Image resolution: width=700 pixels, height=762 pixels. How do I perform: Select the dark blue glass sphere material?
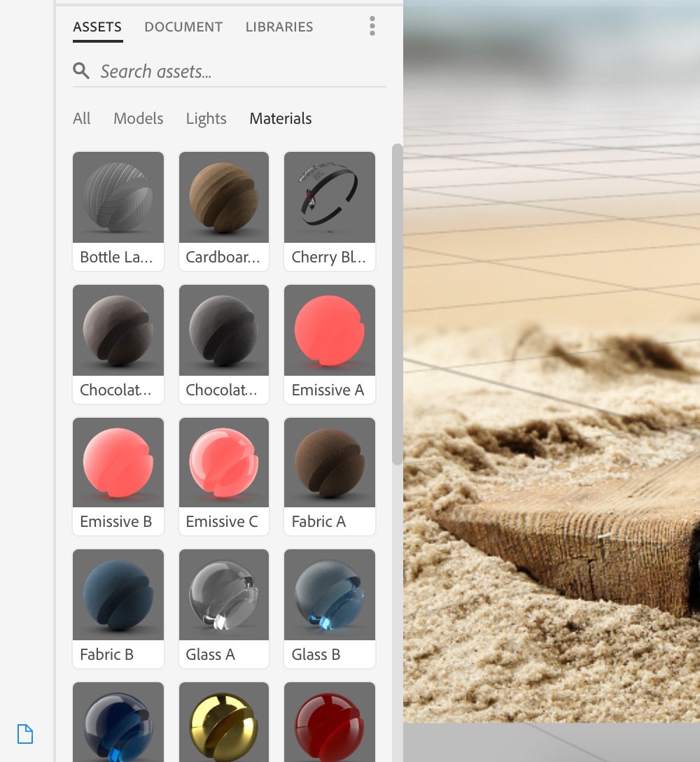(118, 722)
